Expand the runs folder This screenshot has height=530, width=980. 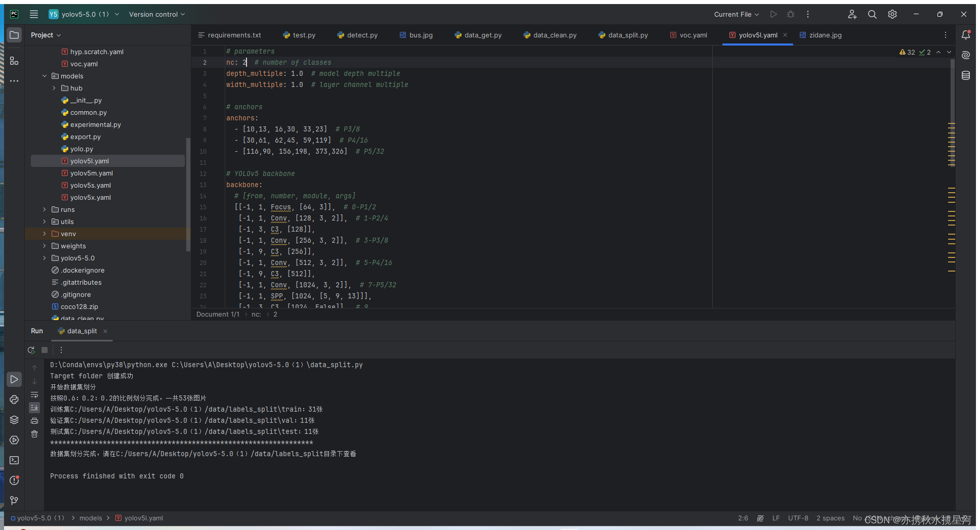coord(45,209)
